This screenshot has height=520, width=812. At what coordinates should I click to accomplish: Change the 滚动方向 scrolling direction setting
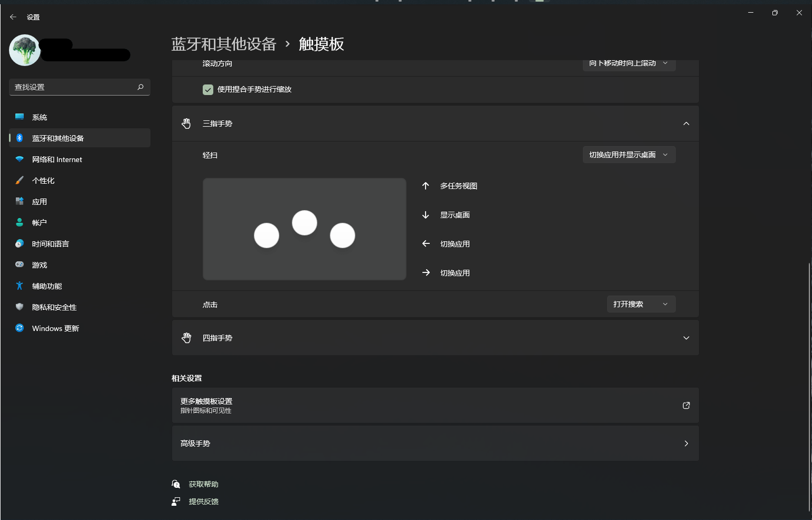629,63
